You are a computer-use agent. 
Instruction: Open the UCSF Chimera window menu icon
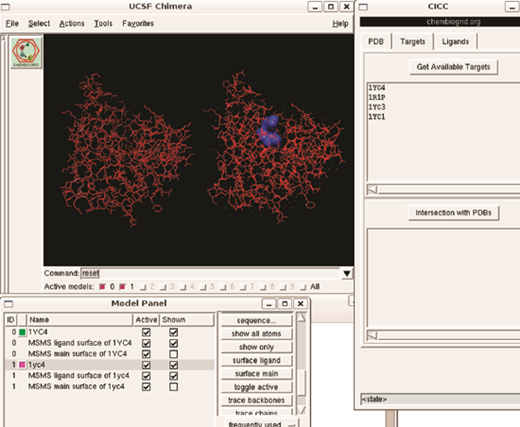click(x=6, y=7)
